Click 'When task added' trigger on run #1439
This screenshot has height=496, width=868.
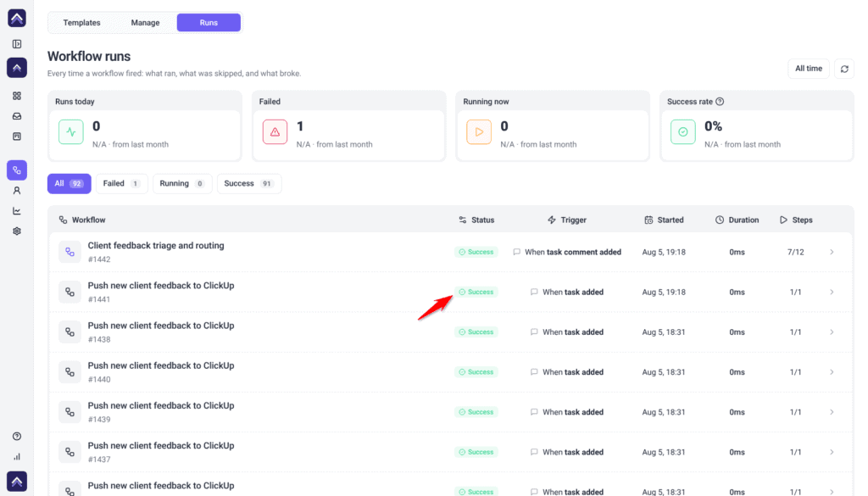click(573, 412)
